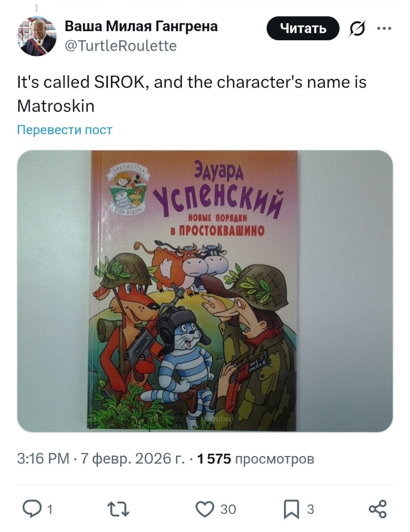Click the 3:16 PM timestamp

(43, 458)
